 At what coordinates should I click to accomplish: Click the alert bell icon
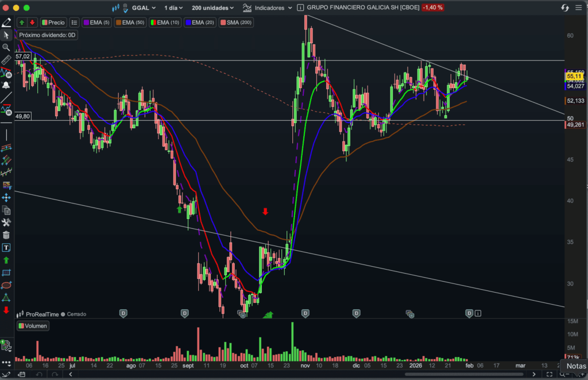(6, 85)
